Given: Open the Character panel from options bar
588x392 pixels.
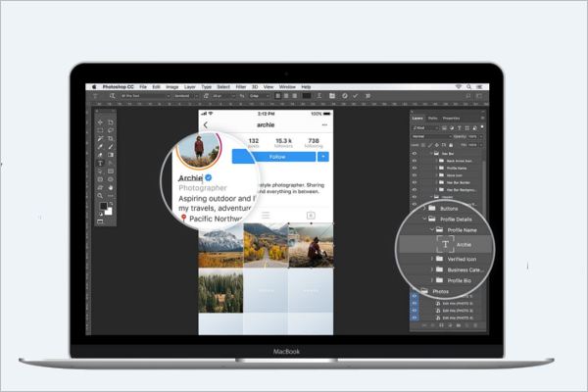Looking at the screenshot, I should 332,96.
